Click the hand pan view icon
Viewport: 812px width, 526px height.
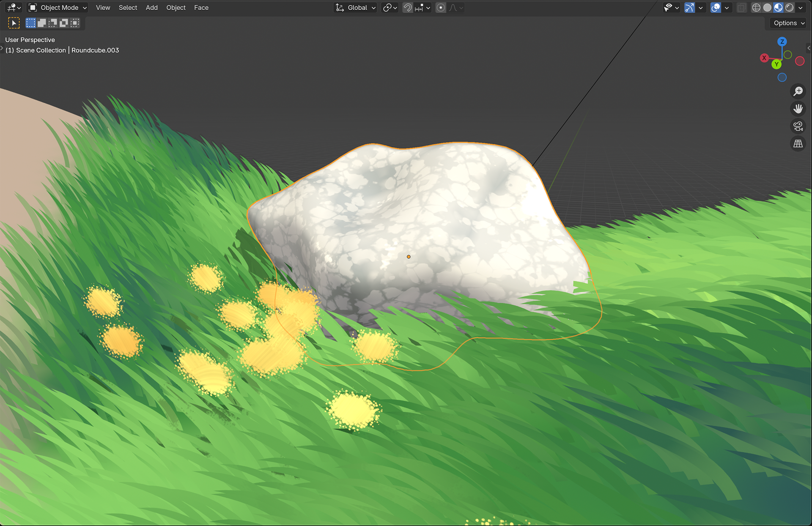click(798, 109)
